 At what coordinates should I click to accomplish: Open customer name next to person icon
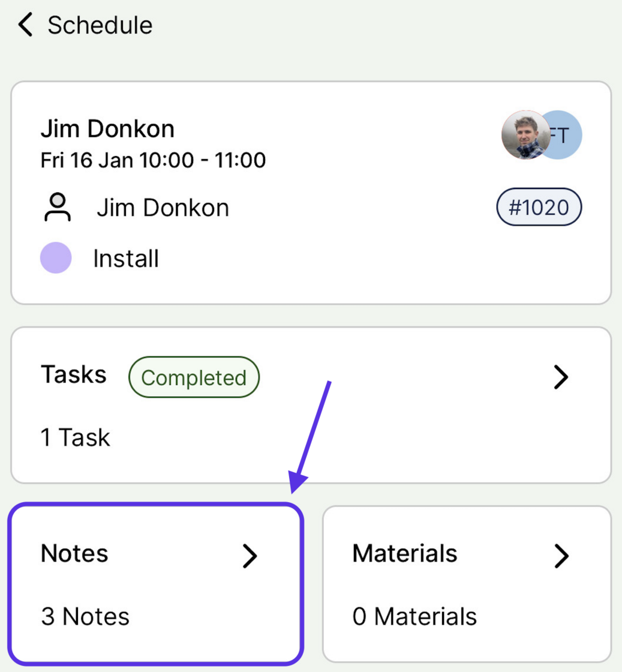point(163,208)
